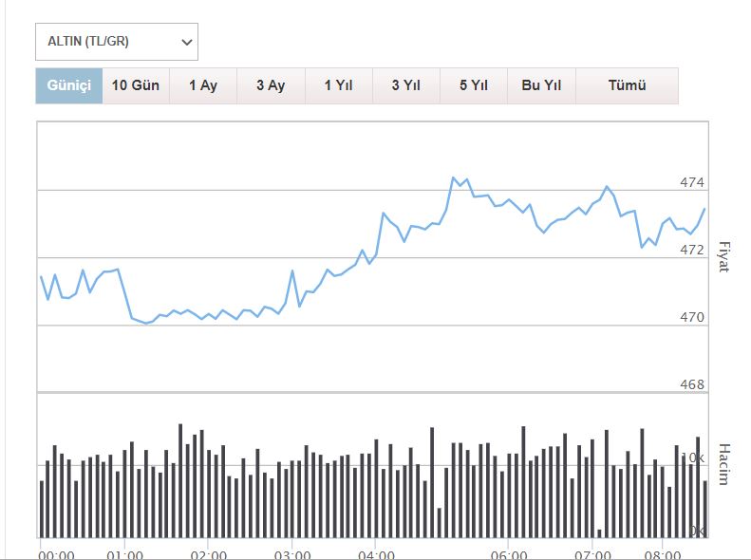Image resolution: width=751 pixels, height=560 pixels.
Task: Select the 3 Ay time range
Action: [x=271, y=85]
